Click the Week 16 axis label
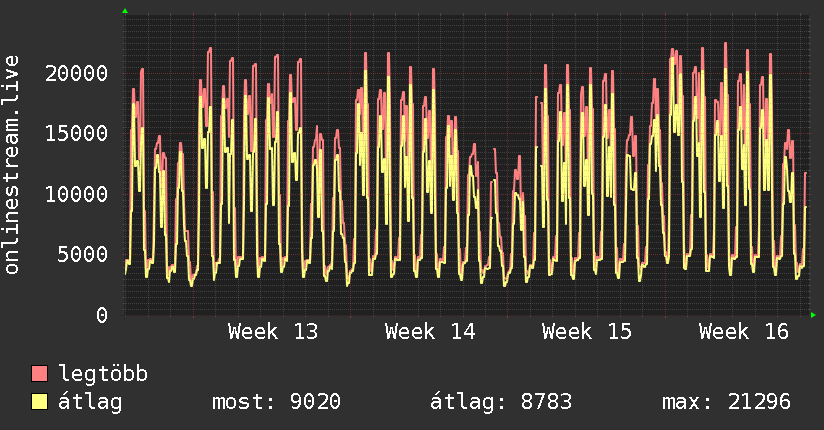The image size is (824, 430). click(744, 332)
